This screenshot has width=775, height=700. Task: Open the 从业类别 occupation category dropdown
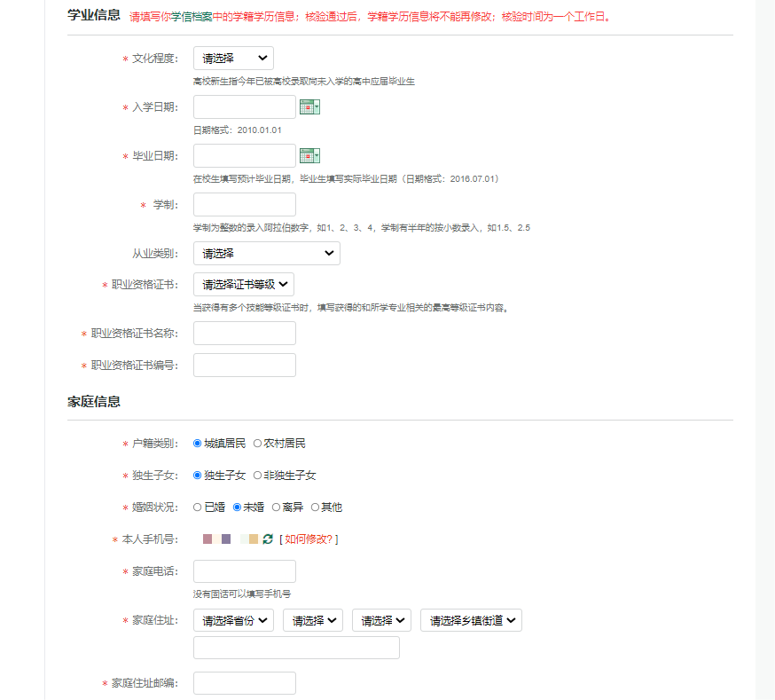266,253
